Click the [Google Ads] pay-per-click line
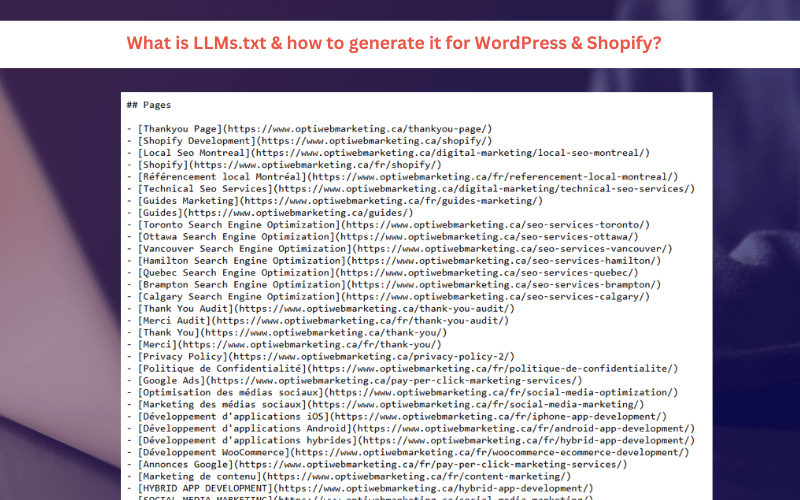This screenshot has height=500, width=800. (x=355, y=381)
